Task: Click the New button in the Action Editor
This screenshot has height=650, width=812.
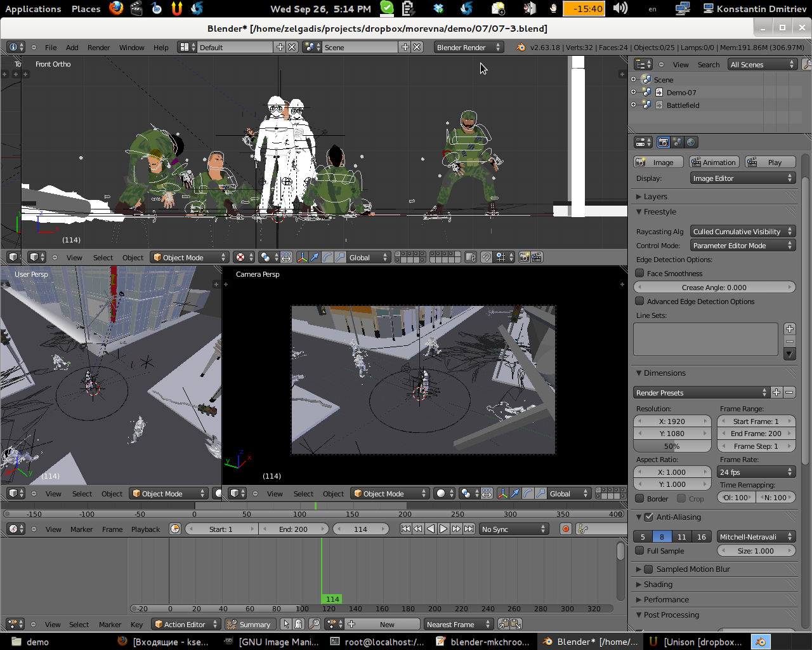Action: pos(386,624)
